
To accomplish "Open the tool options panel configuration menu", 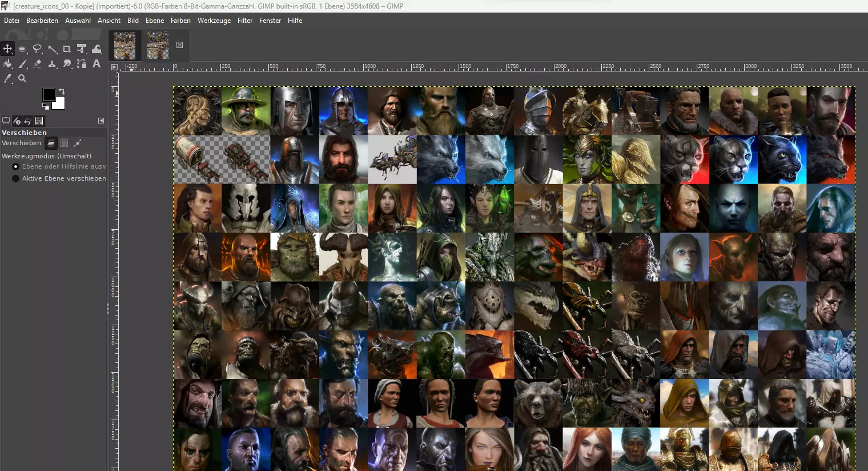I will 101,121.
